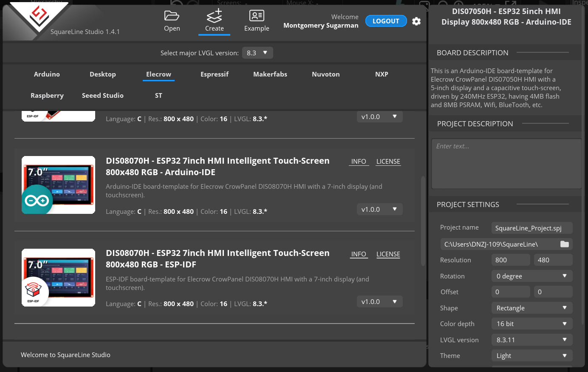Click the Montgomery Sugarman username
588x372 pixels.
[x=321, y=26]
